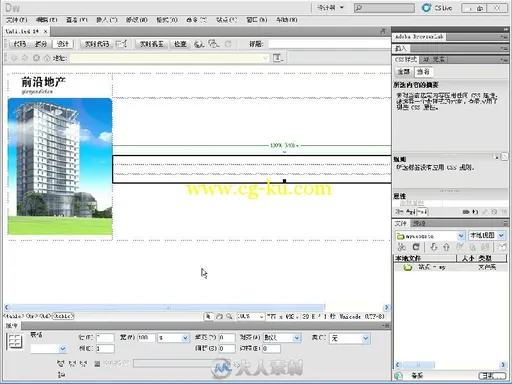Viewport: 512px width, 384px height.
Task: Select site folder row in local files
Action: click(x=450, y=267)
